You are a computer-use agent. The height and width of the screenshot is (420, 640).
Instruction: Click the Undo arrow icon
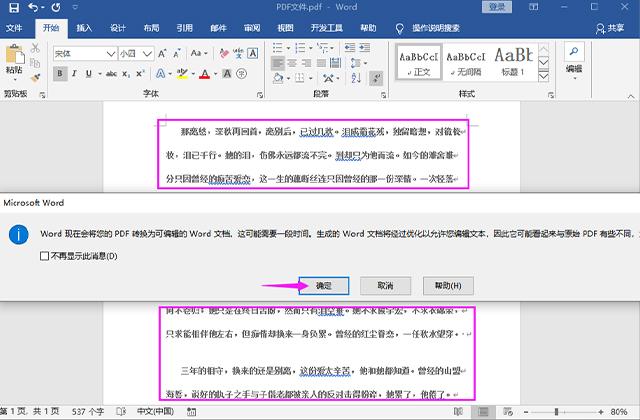click(x=33, y=7)
